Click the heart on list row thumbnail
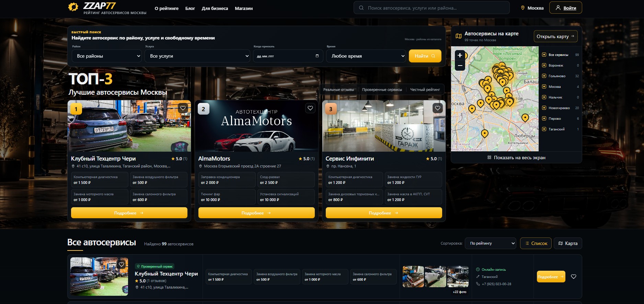 122,264
